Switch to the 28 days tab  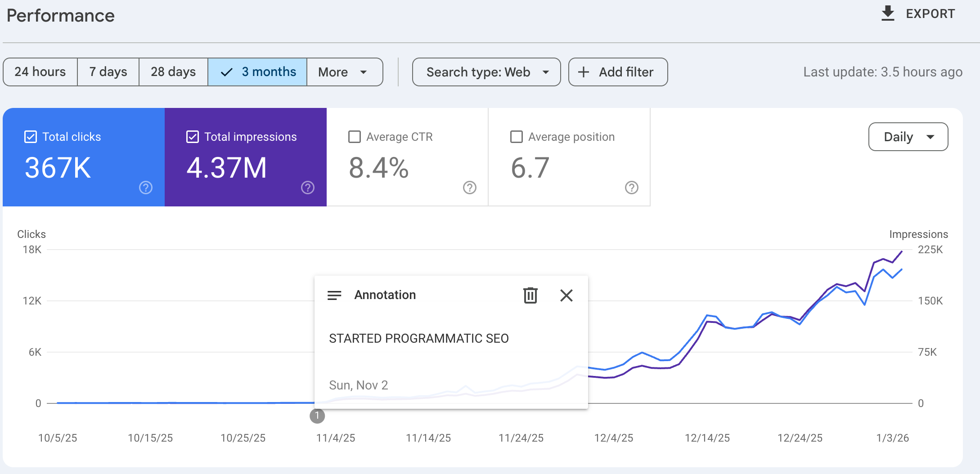coord(173,72)
